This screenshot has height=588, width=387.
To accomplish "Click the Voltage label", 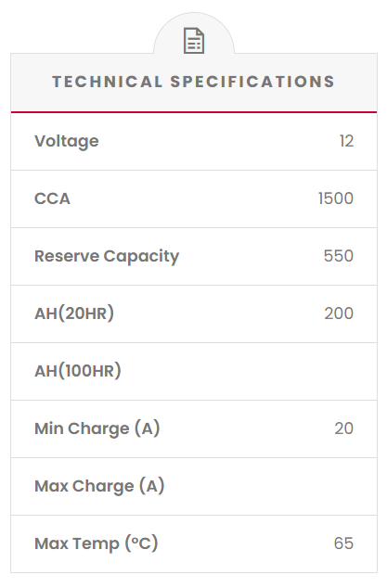I will point(67,141).
